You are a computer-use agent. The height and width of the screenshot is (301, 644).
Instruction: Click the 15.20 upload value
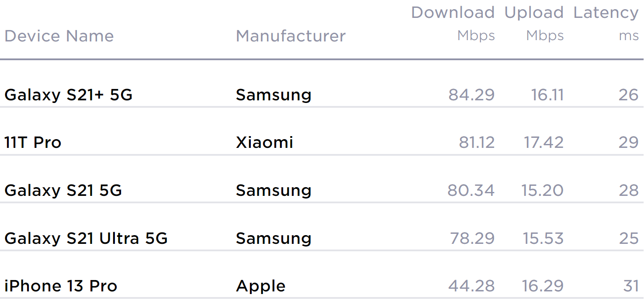click(542, 190)
